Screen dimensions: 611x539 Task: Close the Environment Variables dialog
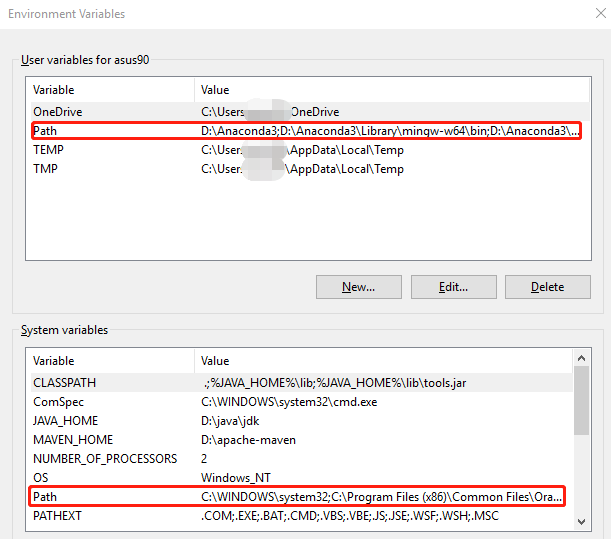pos(600,13)
